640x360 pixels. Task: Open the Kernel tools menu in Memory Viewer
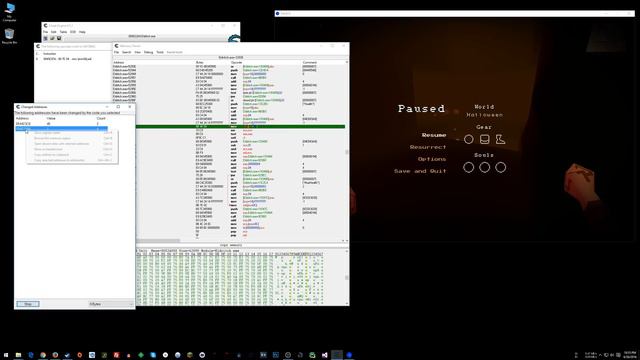click(x=175, y=52)
